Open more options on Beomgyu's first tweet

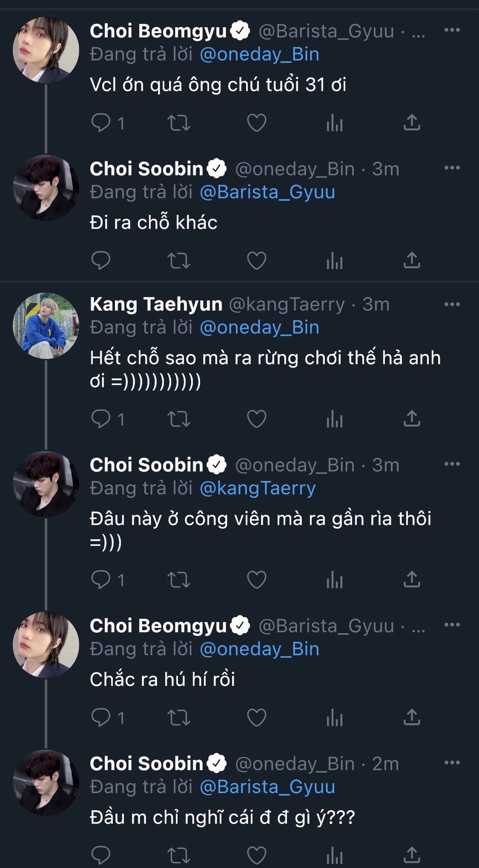click(452, 30)
